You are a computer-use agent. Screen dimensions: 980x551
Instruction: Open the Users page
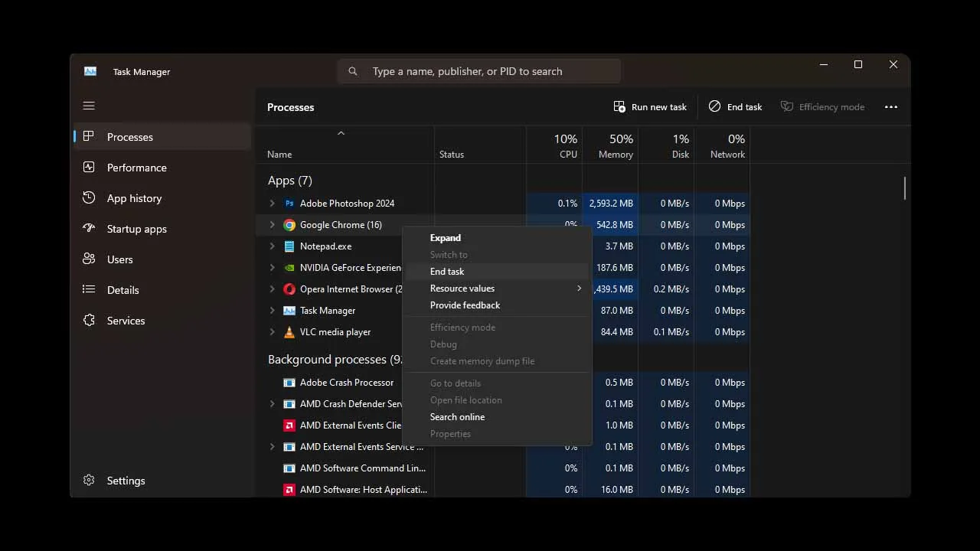(162, 259)
